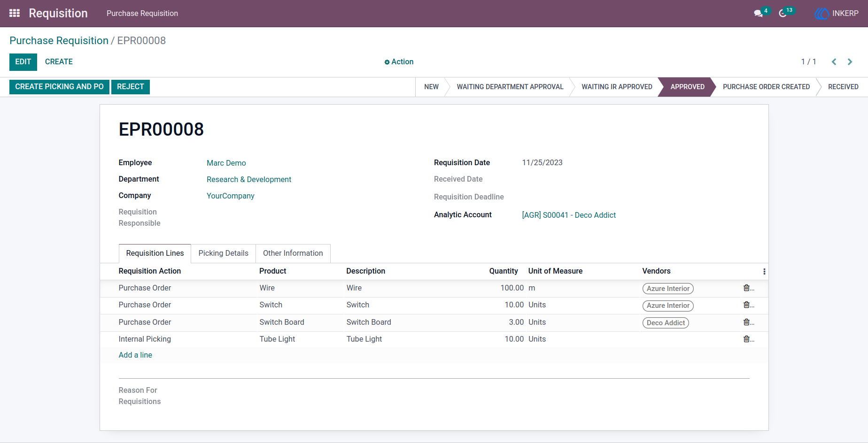This screenshot has width=868, height=443.
Task: Click the CREATE button
Action: (x=59, y=62)
